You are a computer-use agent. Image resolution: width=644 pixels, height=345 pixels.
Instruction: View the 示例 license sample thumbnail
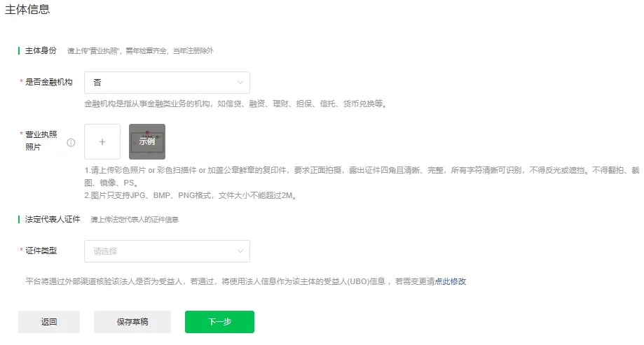147,141
